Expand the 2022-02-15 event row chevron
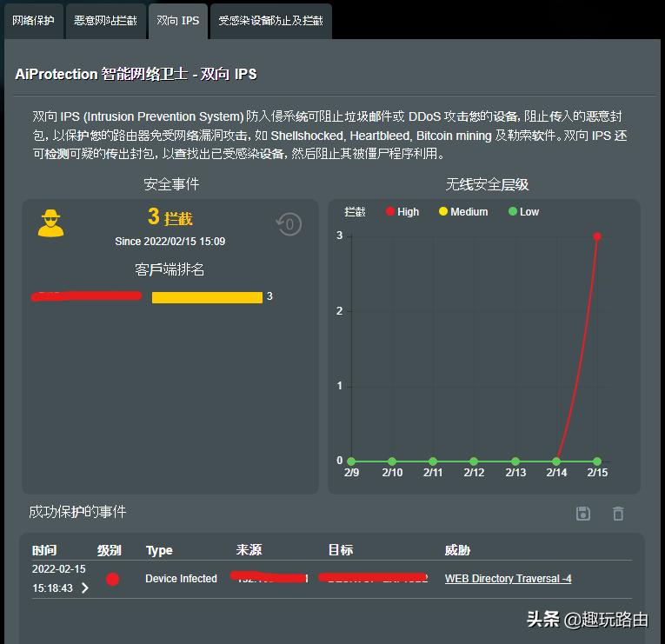The image size is (665, 644). tap(85, 588)
